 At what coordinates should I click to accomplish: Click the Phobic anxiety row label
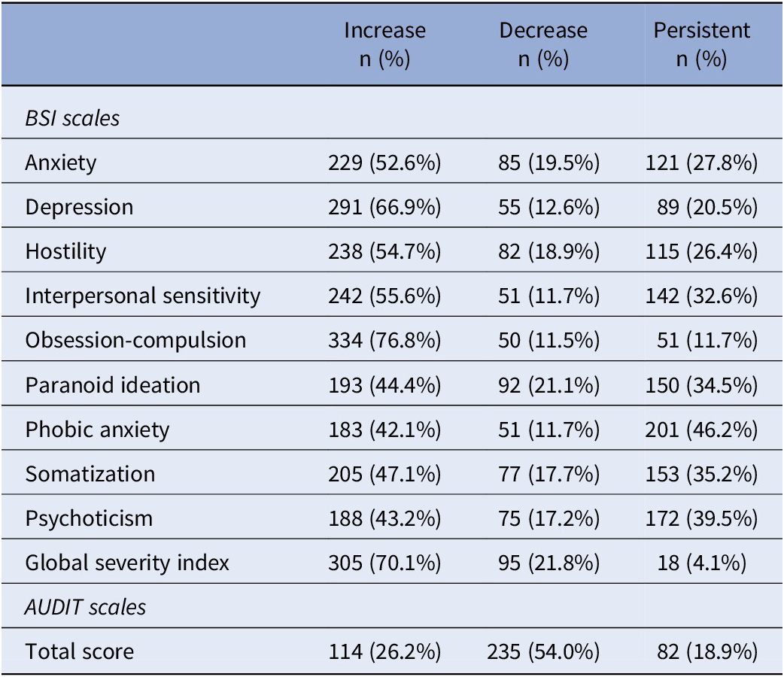(x=97, y=430)
